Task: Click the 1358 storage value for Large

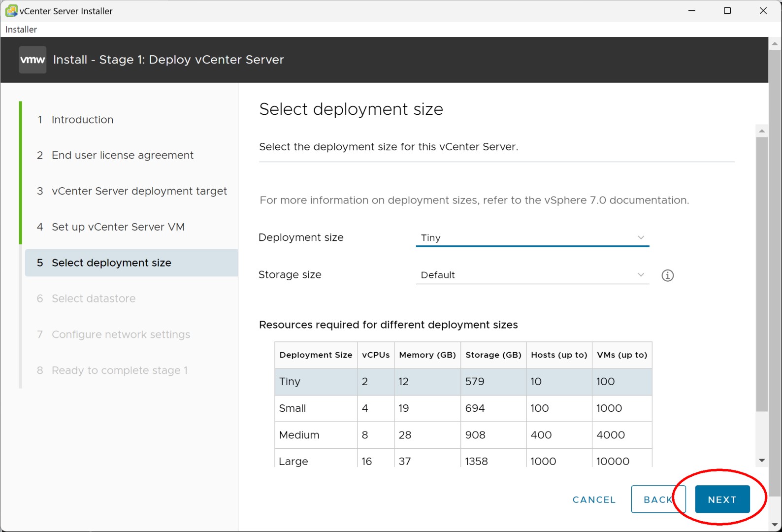Action: coord(476,462)
